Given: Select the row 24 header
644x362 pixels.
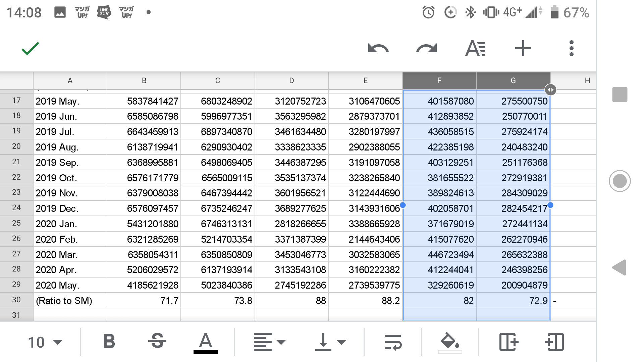Looking at the screenshot, I should pyautogui.click(x=16, y=208).
